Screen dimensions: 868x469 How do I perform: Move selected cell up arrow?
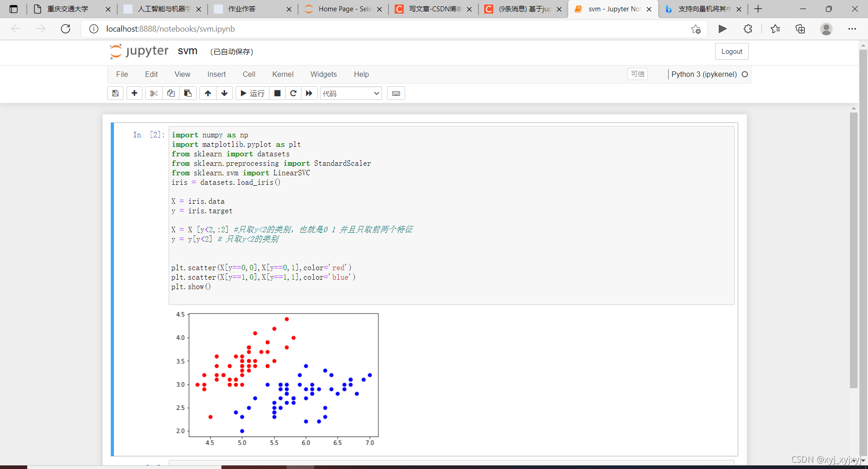click(208, 93)
